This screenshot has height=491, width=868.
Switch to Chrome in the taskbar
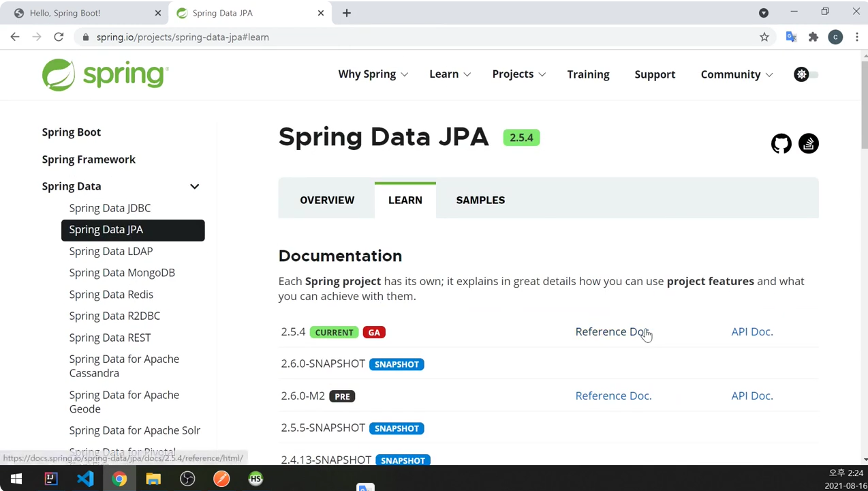tap(119, 479)
